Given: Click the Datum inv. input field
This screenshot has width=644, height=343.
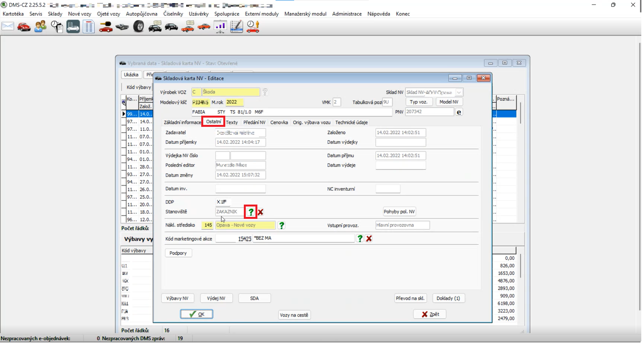Looking at the screenshot, I should click(x=240, y=189).
